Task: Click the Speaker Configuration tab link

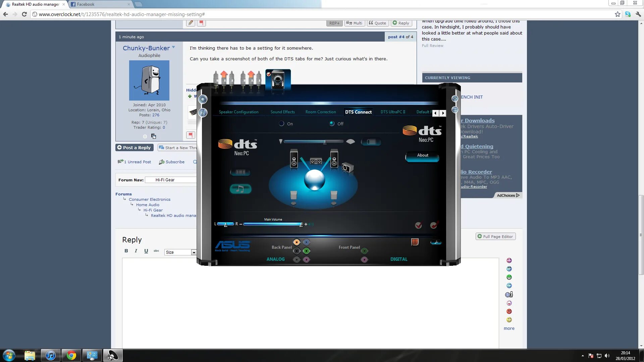Action: (238, 112)
